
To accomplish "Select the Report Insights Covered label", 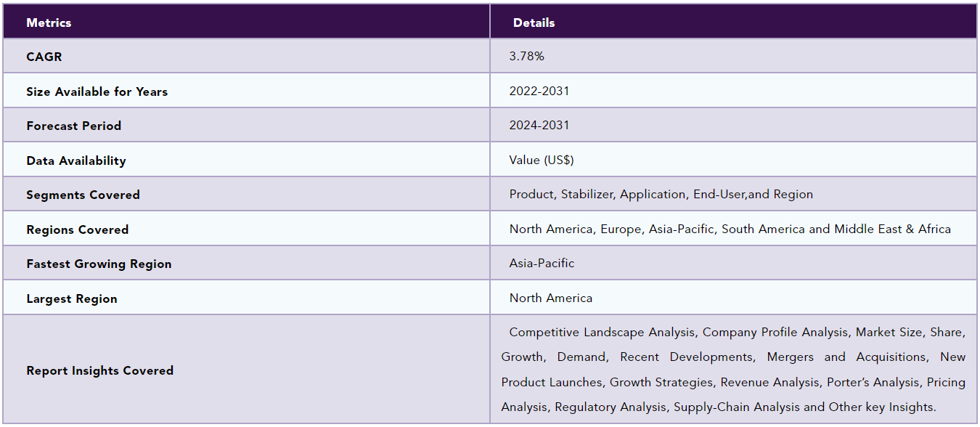I will pyautogui.click(x=100, y=370).
